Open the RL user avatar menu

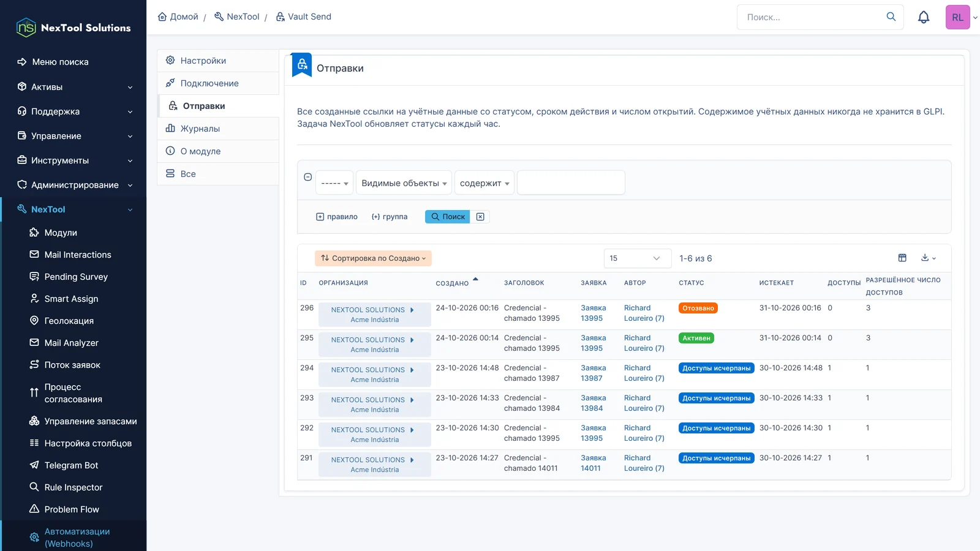pos(958,17)
